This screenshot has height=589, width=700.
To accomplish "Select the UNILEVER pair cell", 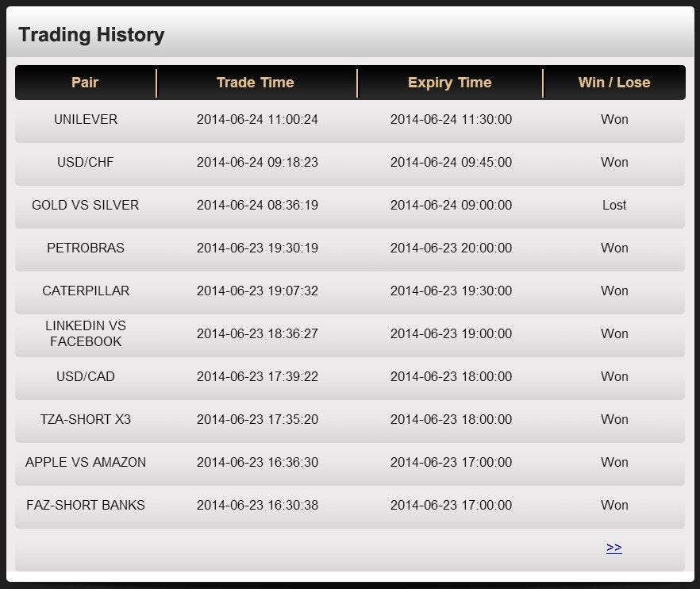I will tap(86, 120).
